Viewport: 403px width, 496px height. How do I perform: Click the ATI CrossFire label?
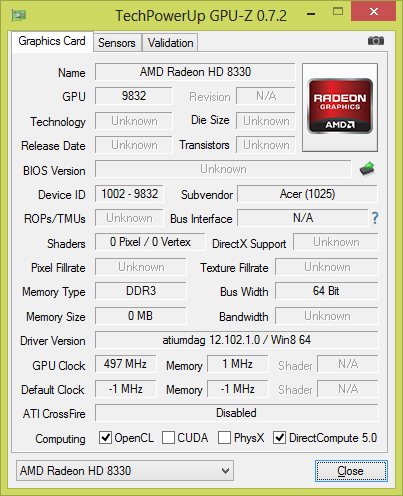pyautogui.click(x=54, y=414)
